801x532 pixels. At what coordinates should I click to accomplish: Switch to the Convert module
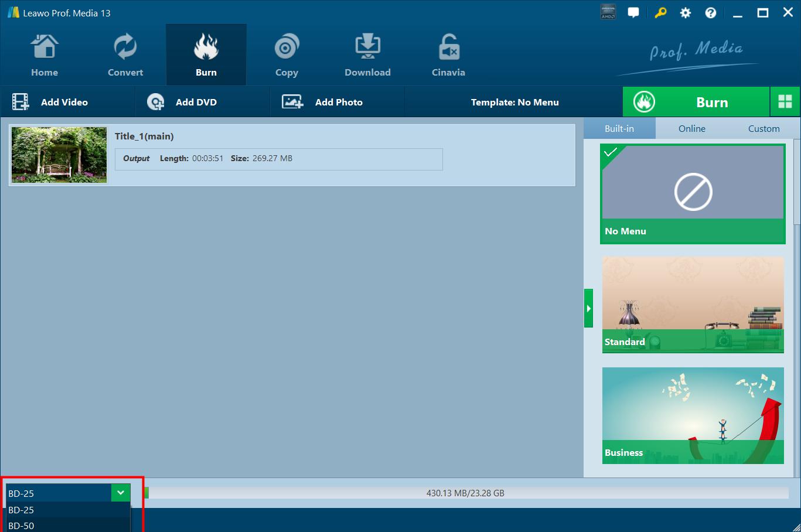(x=125, y=56)
